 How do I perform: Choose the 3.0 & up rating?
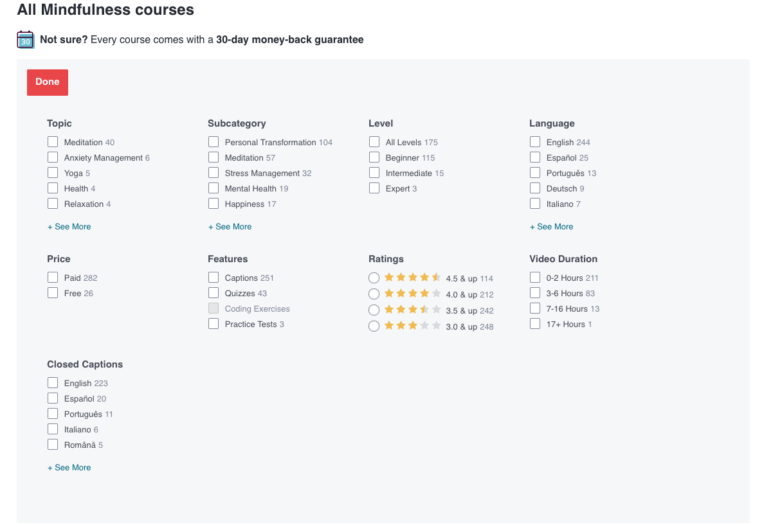tap(374, 326)
